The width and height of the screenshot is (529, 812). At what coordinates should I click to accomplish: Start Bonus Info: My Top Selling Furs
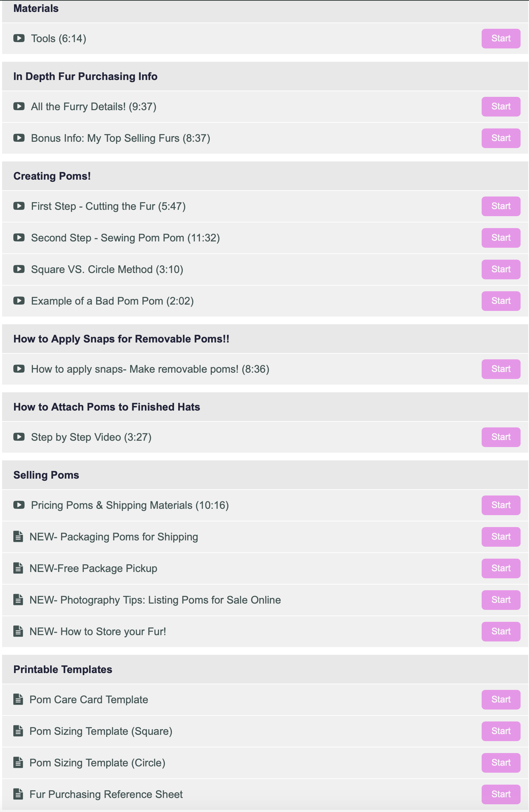click(x=501, y=138)
